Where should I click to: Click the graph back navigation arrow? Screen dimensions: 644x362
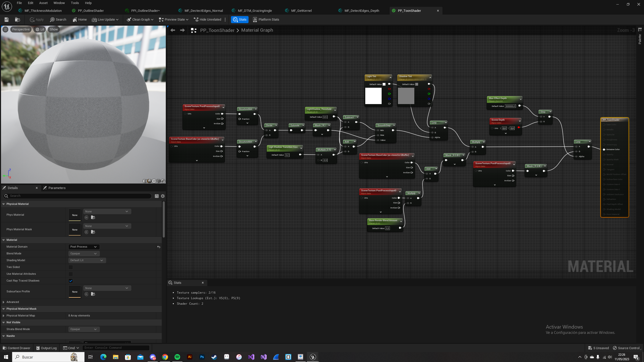(x=173, y=30)
